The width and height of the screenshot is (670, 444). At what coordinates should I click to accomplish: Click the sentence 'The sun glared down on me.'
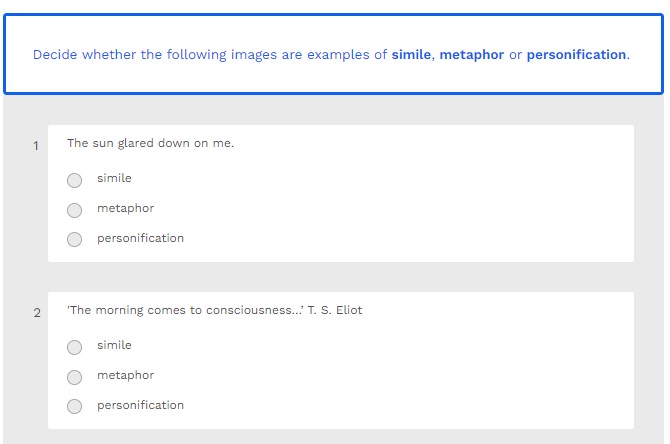coord(150,143)
